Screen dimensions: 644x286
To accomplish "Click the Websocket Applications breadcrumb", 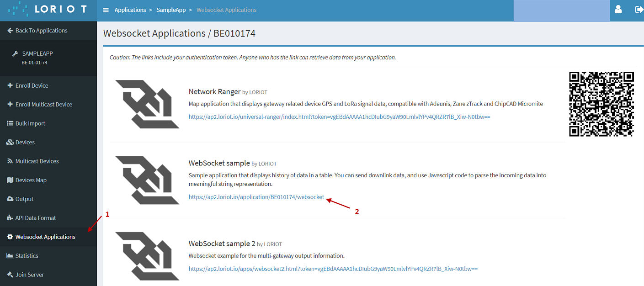I will coord(226,10).
